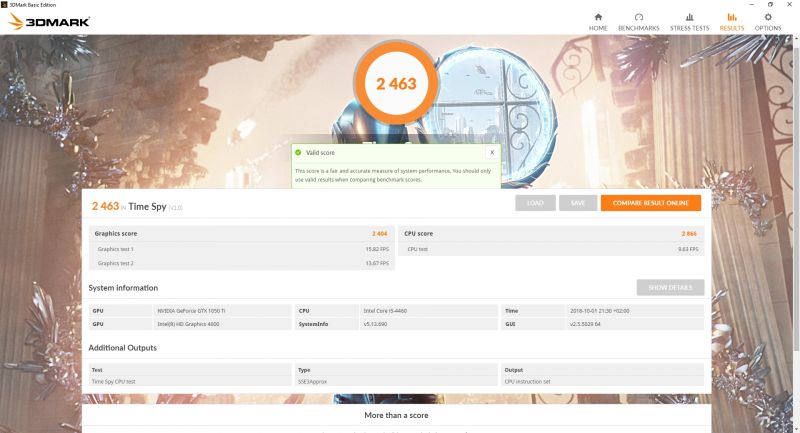Click the GUI version value

tap(585, 324)
